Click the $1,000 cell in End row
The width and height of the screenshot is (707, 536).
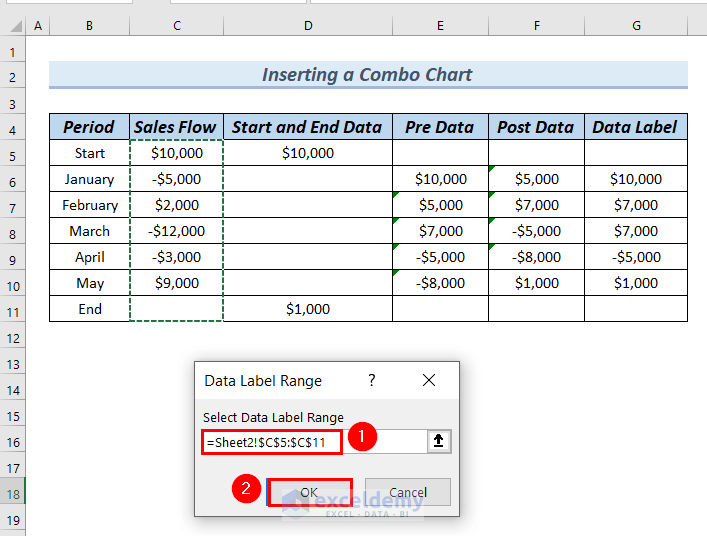pyautogui.click(x=307, y=309)
